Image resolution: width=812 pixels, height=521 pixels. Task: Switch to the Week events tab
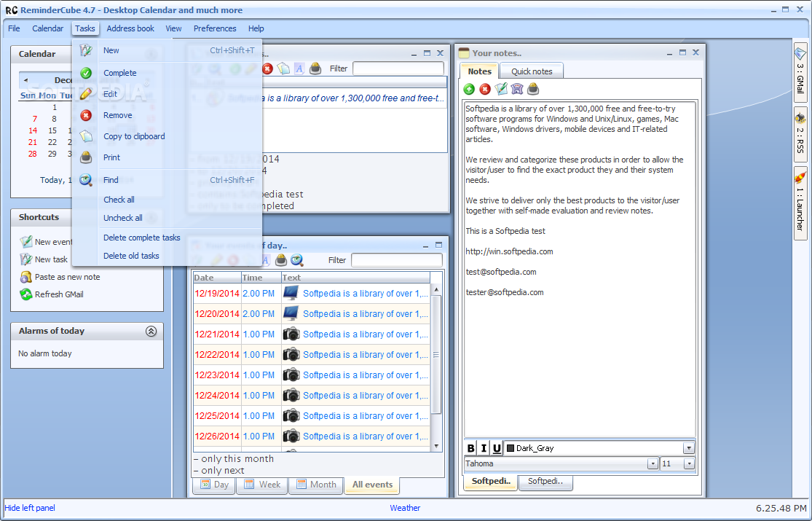(263, 485)
